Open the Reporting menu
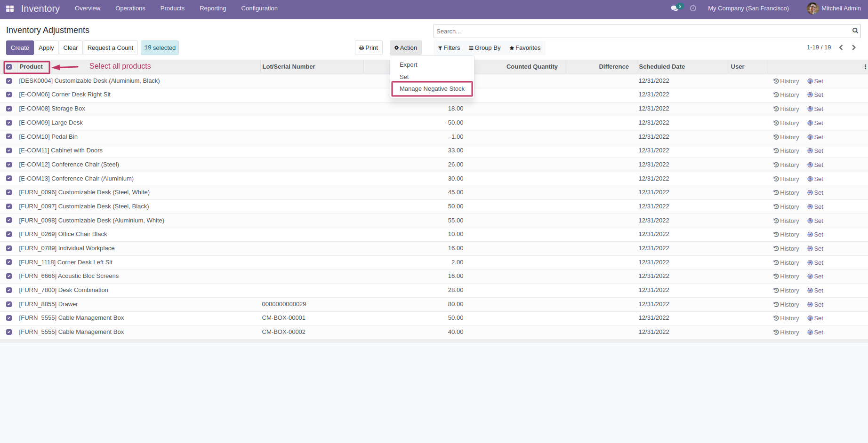The width and height of the screenshot is (868, 443). 213,8
